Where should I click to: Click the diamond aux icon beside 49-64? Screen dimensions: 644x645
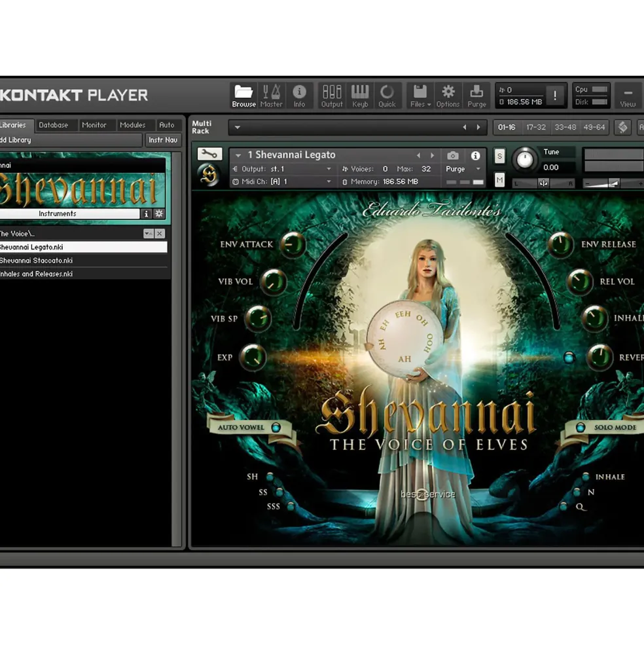pos(622,127)
